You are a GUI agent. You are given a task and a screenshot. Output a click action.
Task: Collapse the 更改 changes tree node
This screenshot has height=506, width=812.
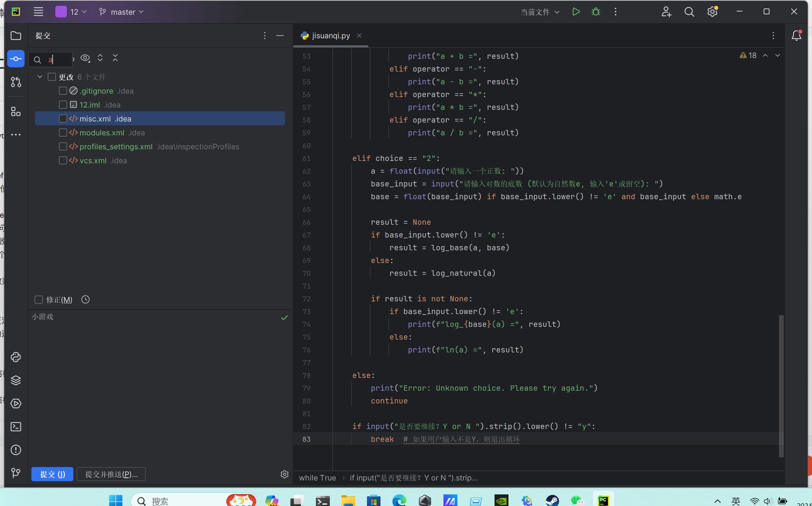40,77
